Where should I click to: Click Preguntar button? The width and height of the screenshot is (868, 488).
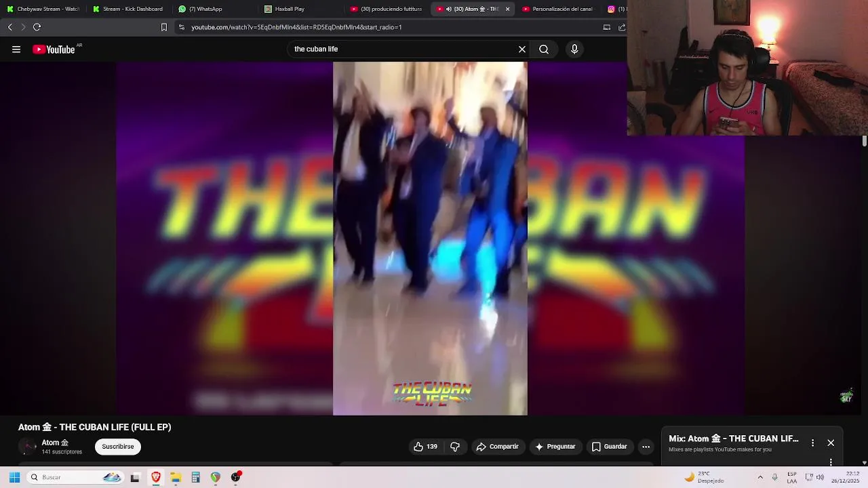coord(555,447)
